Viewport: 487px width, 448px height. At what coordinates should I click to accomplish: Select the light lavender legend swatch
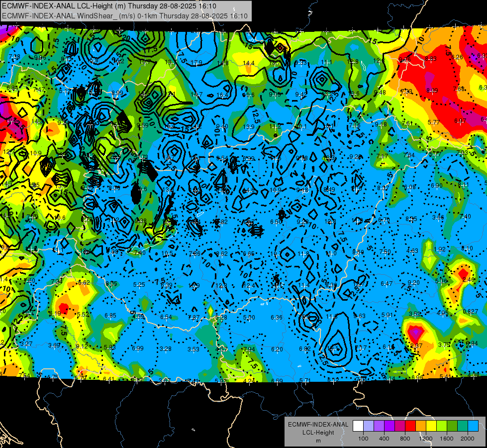pyautogui.click(x=369, y=426)
